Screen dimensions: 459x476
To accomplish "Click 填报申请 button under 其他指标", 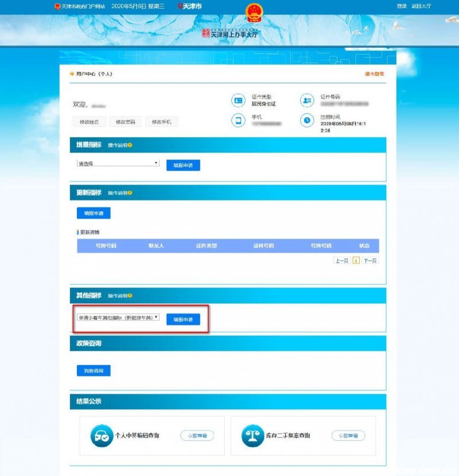I will pyautogui.click(x=183, y=319).
